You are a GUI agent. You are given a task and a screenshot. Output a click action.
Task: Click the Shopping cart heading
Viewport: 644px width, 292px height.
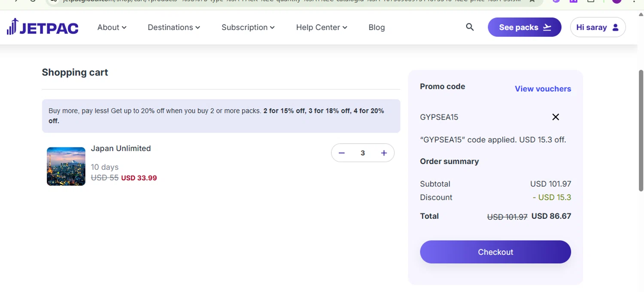[x=75, y=72]
